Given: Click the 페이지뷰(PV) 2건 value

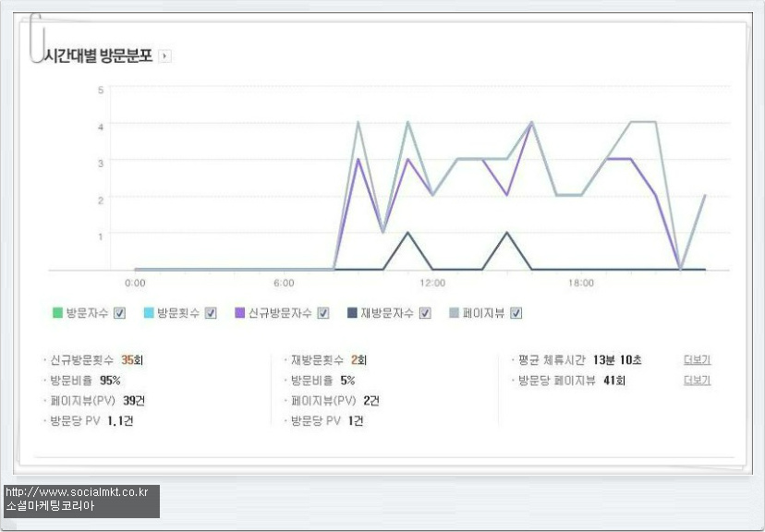Looking at the screenshot, I should pos(371,401).
